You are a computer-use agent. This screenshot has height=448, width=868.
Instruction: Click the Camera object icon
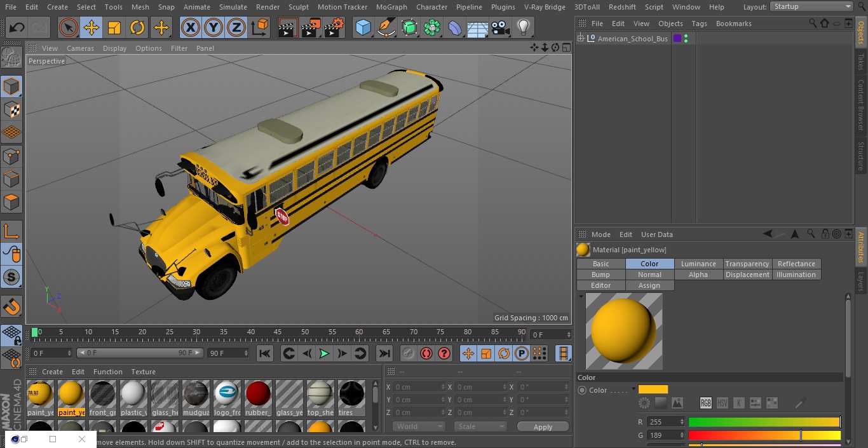point(500,27)
